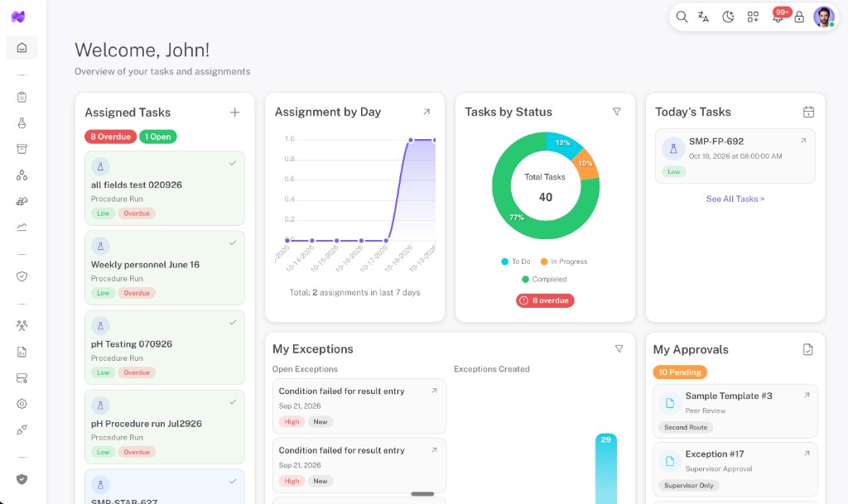Click the orange 10% donut segment
This screenshot has height=504, width=848.
[585, 164]
